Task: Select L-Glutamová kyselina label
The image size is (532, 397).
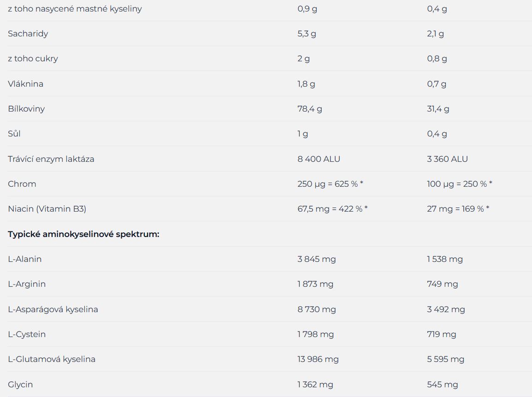Action: click(x=51, y=359)
